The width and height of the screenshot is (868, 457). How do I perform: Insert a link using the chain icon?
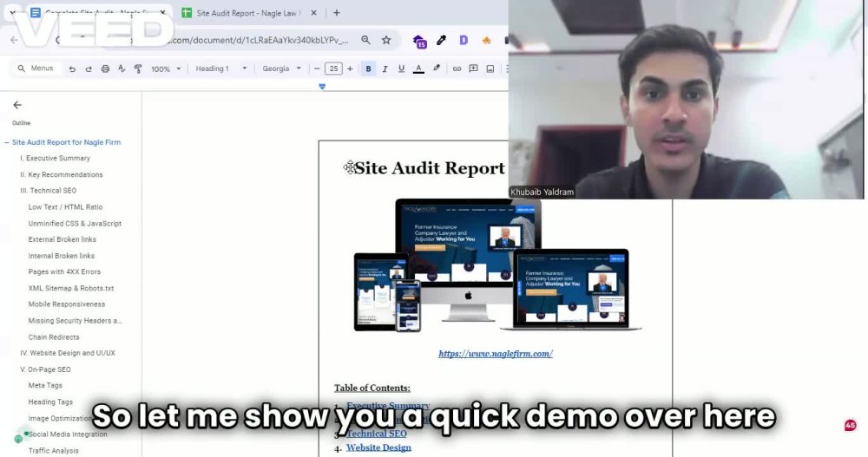[457, 69]
